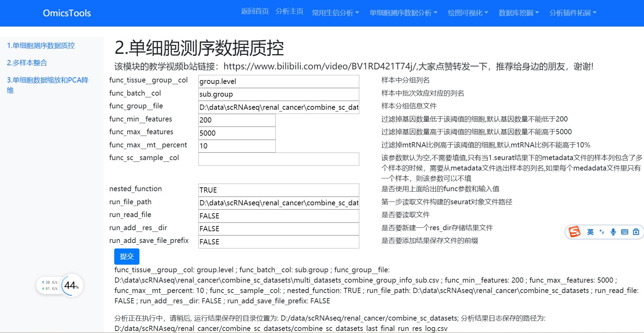Screen dimensions: 644x333
Task: Open 分析主页 in the navbar
Action: (x=289, y=11)
